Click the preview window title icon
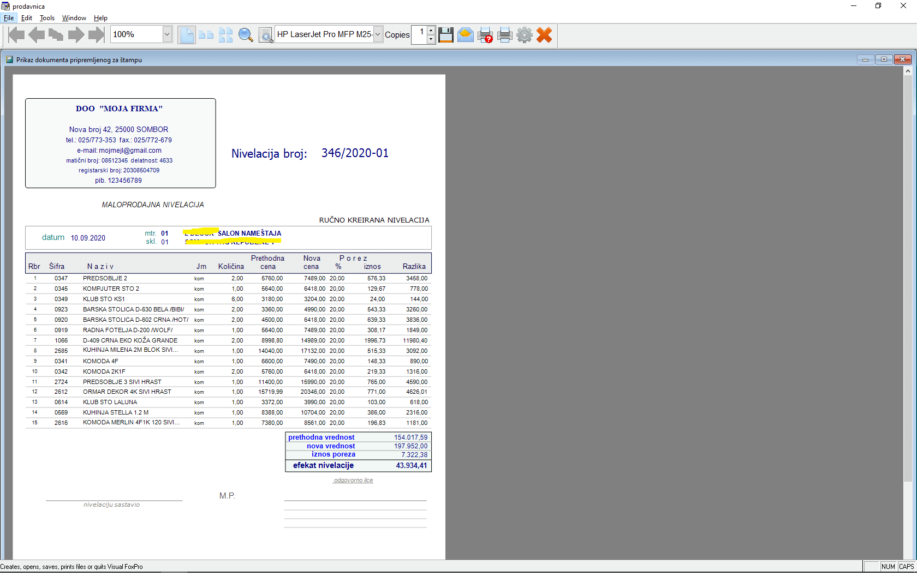This screenshot has width=917, height=588. [9, 59]
